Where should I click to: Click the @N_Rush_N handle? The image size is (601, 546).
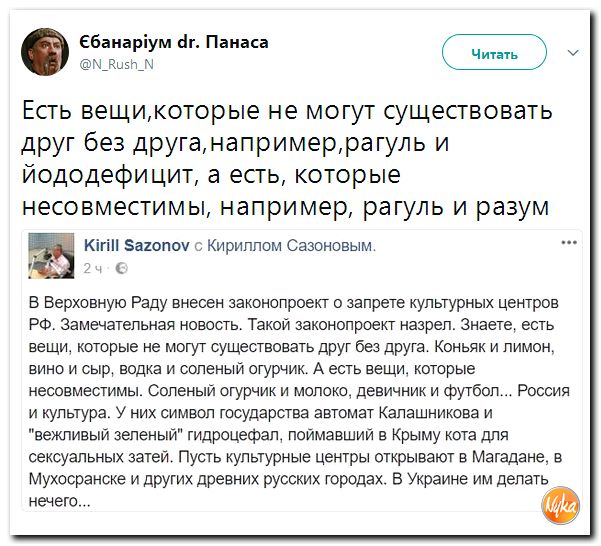coord(117,64)
